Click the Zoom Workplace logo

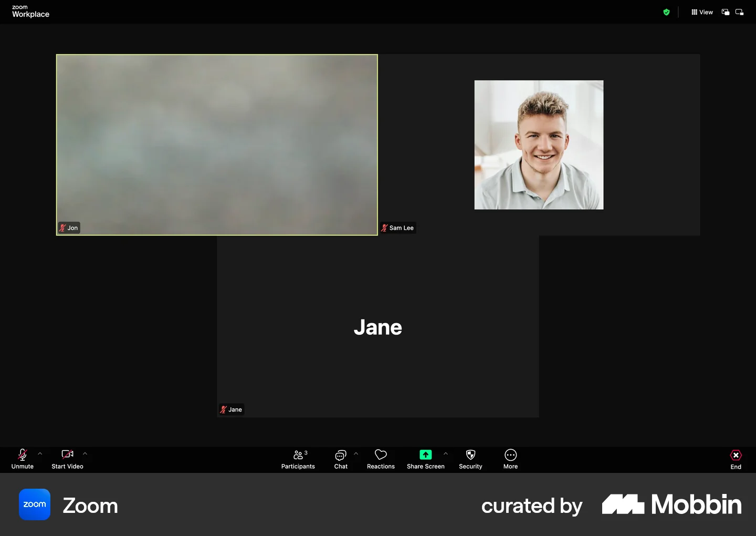[x=30, y=12]
